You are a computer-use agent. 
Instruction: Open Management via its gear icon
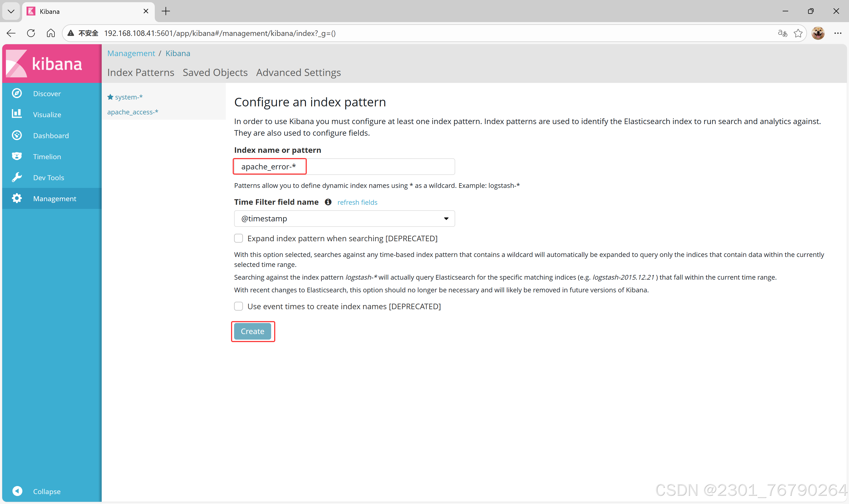tap(17, 198)
